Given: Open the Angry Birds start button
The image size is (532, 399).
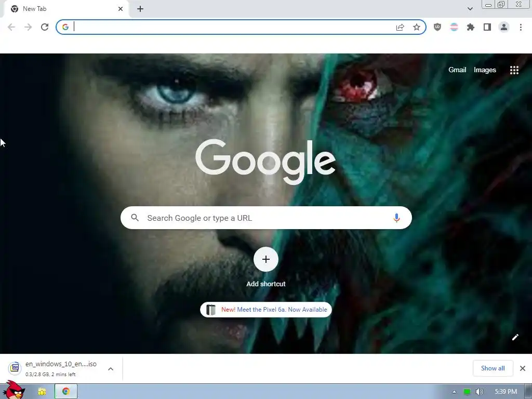Looking at the screenshot, I should [x=14, y=390].
